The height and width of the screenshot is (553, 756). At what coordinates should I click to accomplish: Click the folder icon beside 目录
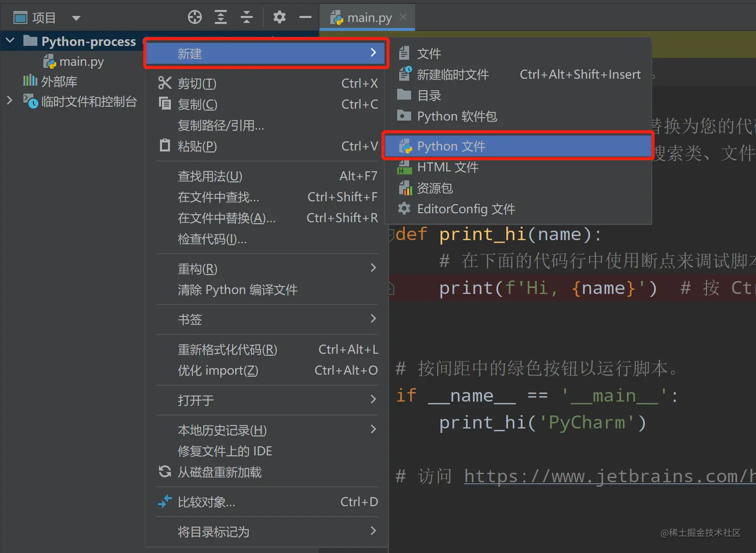[404, 94]
